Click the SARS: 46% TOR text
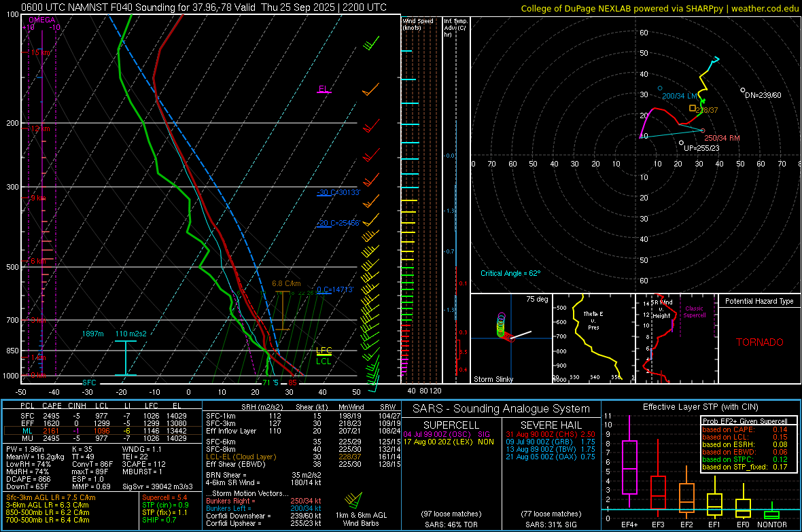Screen dimensions: 802x532 pos(451,525)
